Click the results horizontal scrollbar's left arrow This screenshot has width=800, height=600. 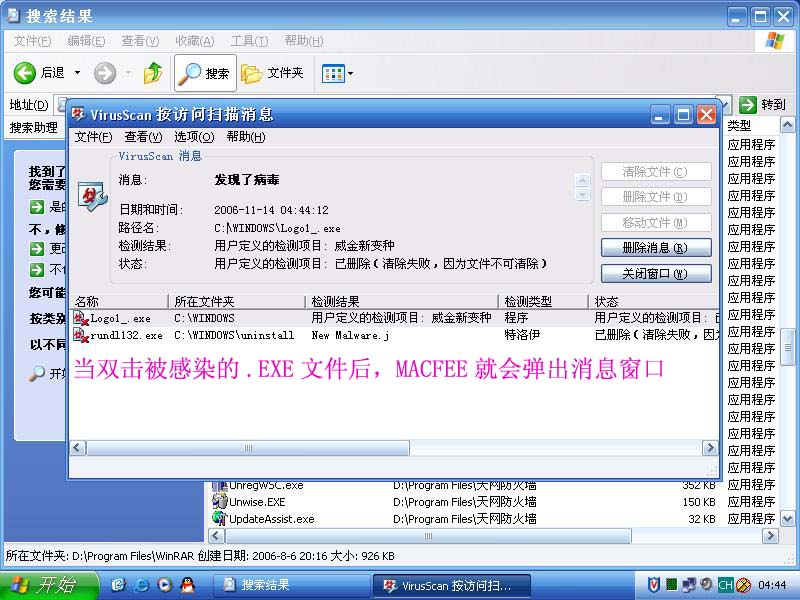click(216, 536)
